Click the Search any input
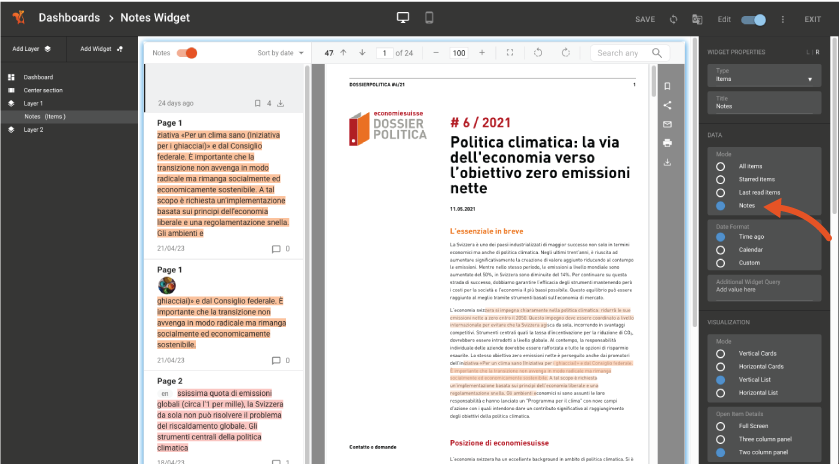 pyautogui.click(x=621, y=53)
